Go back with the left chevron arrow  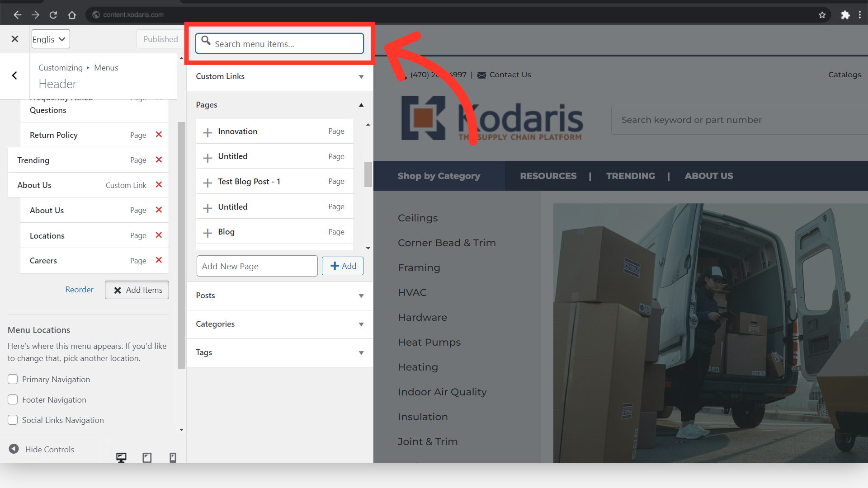coord(14,75)
